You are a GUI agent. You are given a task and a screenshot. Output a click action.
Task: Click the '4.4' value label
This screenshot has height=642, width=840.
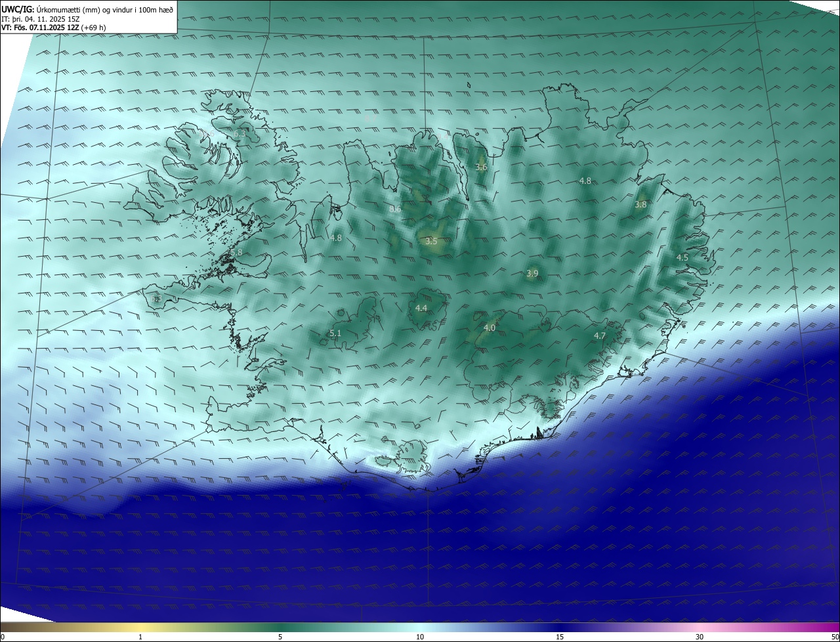point(421,308)
